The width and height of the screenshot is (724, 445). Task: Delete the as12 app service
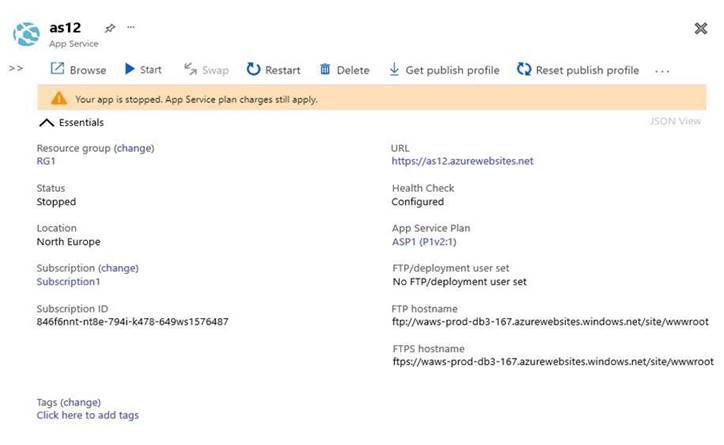point(325,70)
